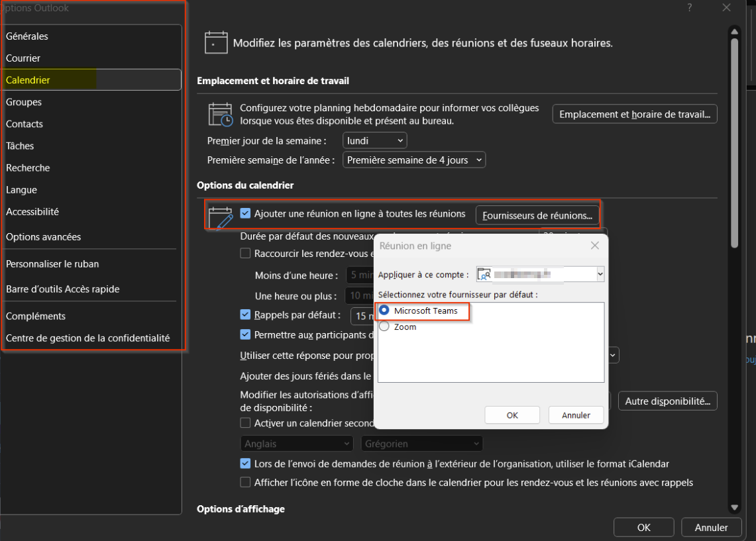Viewport: 756px width, 541px height.
Task: Open the Recherche options category
Action: coord(91,168)
